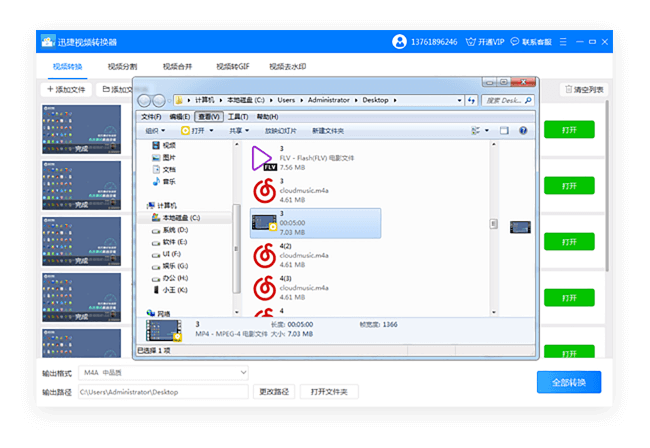Select the 4(2) cloudmusic file icon
Viewport: 650px width, 448px height.
tap(264, 255)
